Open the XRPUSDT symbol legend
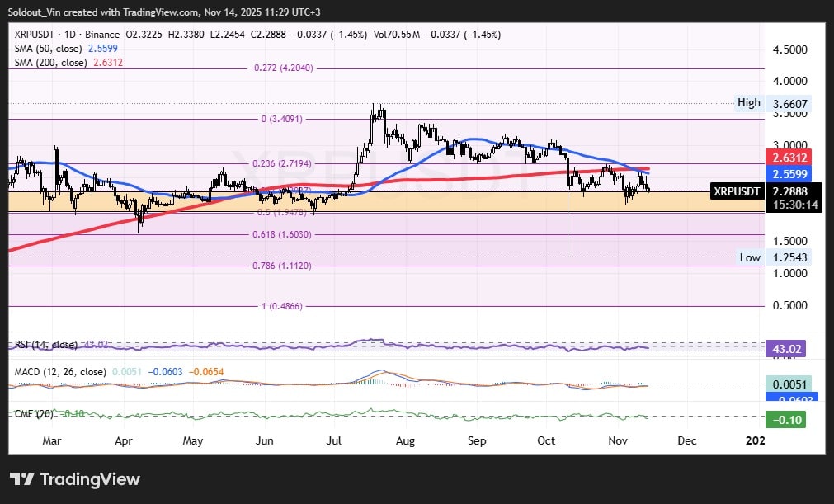Viewport: 834px width, 504px height. click(36, 35)
